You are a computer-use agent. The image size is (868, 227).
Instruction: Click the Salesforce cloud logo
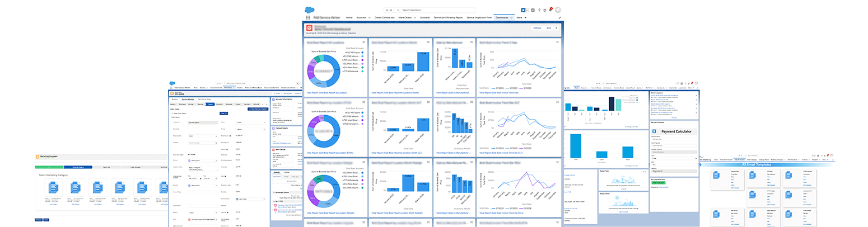311,9
